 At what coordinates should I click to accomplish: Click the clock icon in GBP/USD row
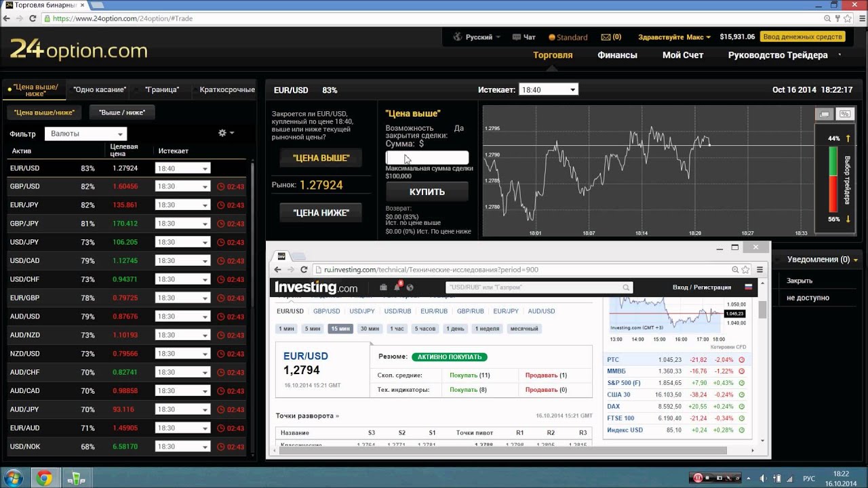click(x=221, y=186)
